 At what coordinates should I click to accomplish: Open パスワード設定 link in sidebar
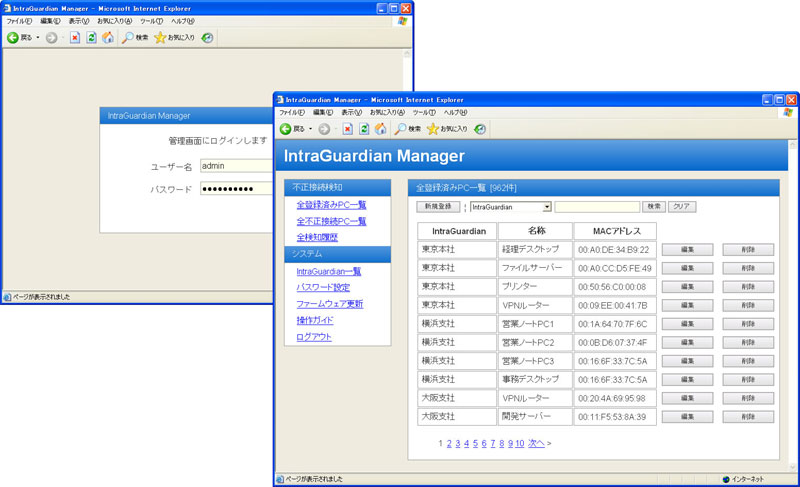(323, 288)
